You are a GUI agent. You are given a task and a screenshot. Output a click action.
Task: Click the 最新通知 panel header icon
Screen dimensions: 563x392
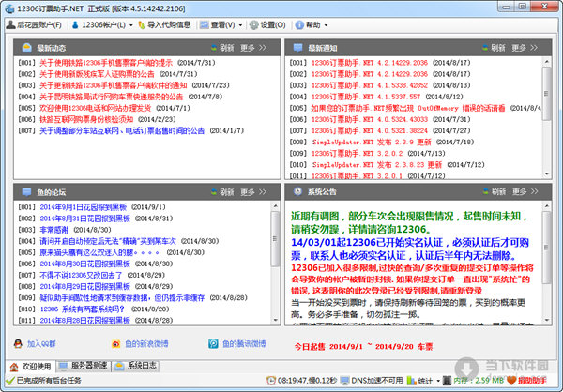(x=297, y=48)
